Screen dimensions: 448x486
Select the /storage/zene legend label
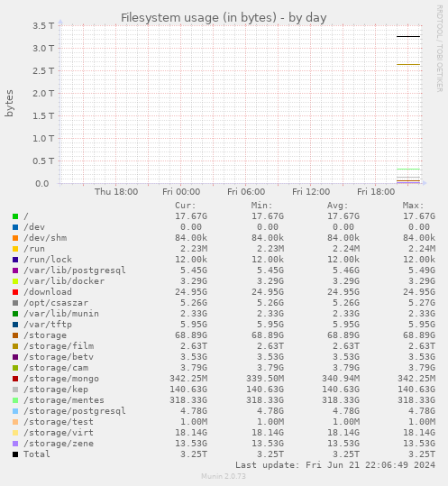(59, 444)
